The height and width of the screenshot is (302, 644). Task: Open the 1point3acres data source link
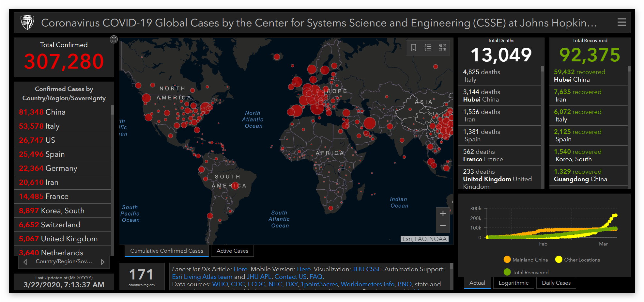tap(319, 284)
